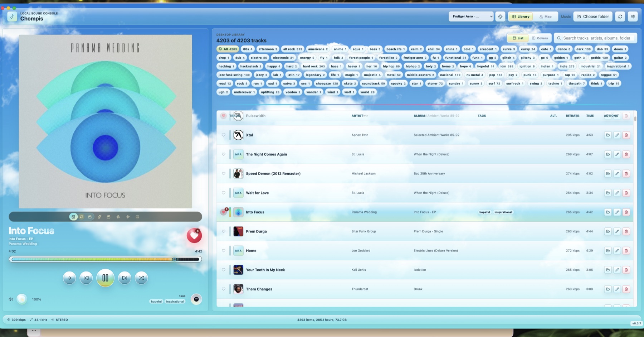Seek within the track progress bar

pyautogui.click(x=105, y=259)
